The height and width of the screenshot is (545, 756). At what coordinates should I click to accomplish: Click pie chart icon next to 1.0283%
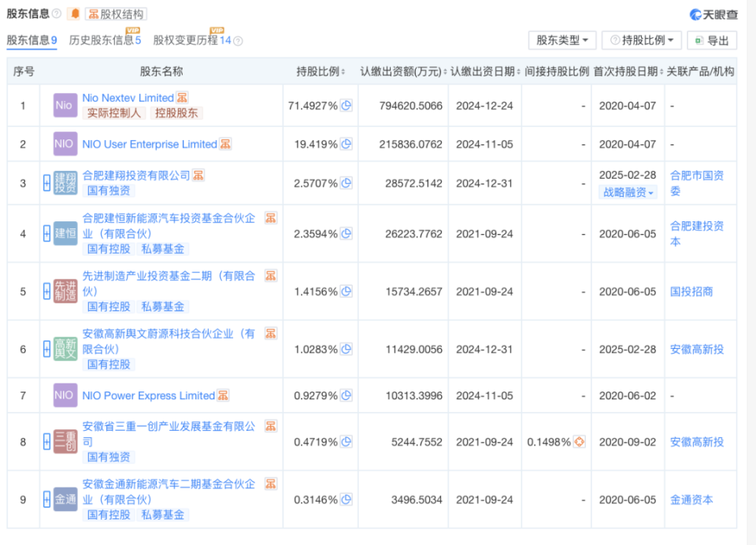click(x=346, y=349)
